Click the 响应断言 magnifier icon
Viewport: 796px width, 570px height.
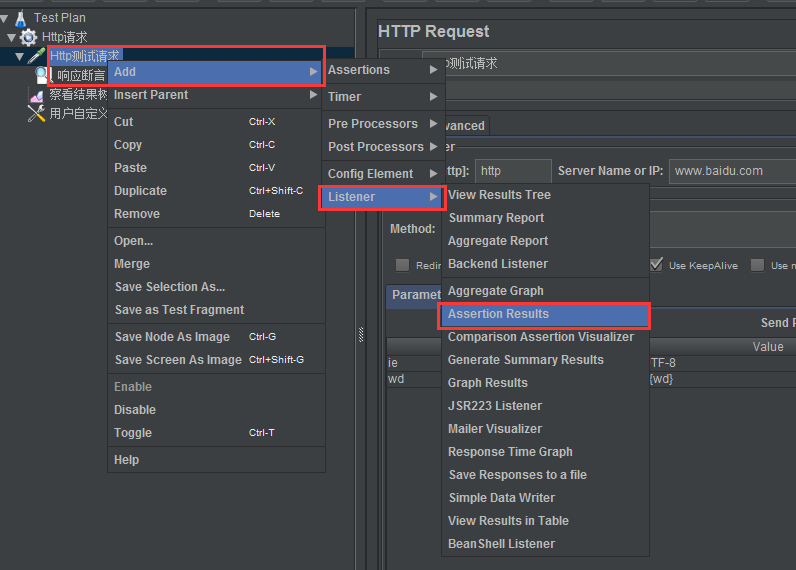point(42,75)
